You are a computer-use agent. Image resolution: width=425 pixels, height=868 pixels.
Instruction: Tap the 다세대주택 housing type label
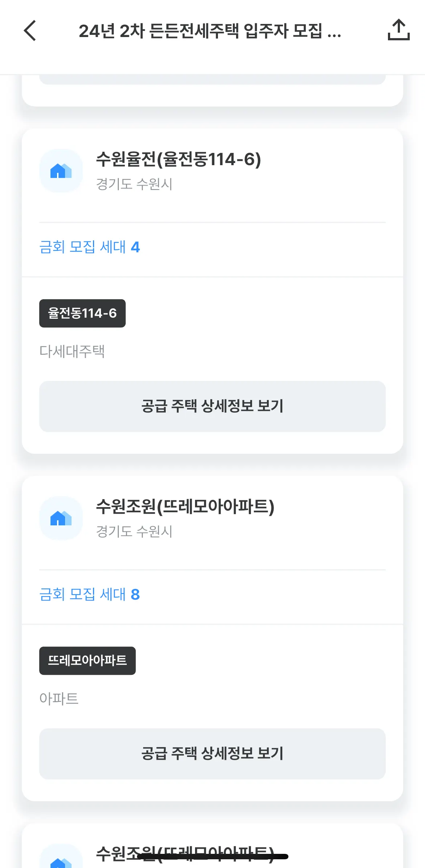pos(72,351)
